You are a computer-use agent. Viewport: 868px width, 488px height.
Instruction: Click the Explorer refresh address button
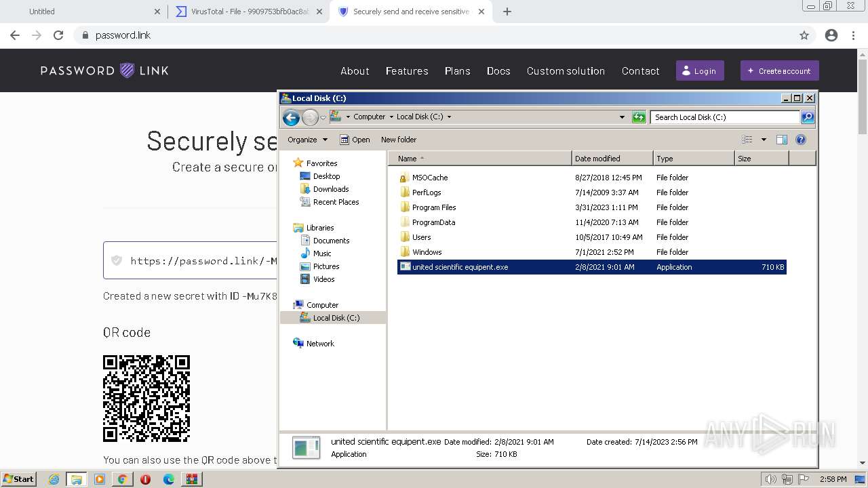click(639, 117)
